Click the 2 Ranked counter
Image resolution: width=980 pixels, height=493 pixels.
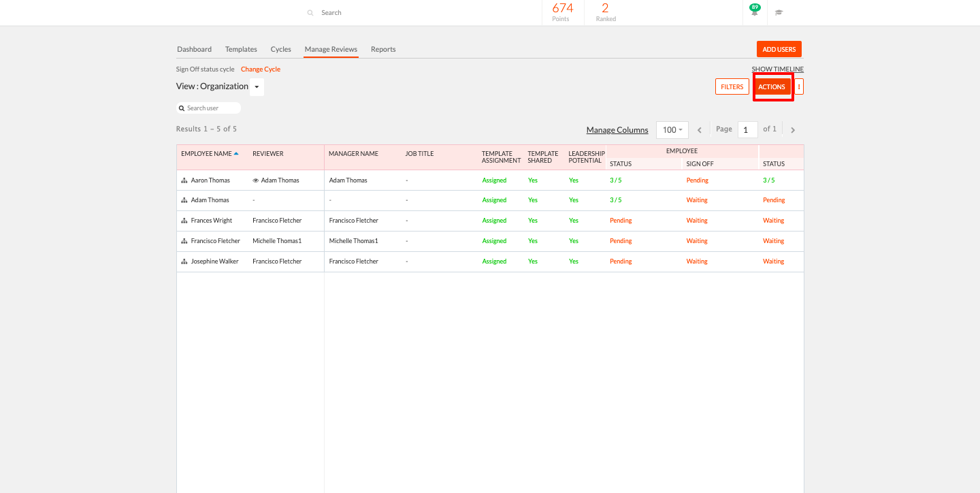(x=605, y=12)
